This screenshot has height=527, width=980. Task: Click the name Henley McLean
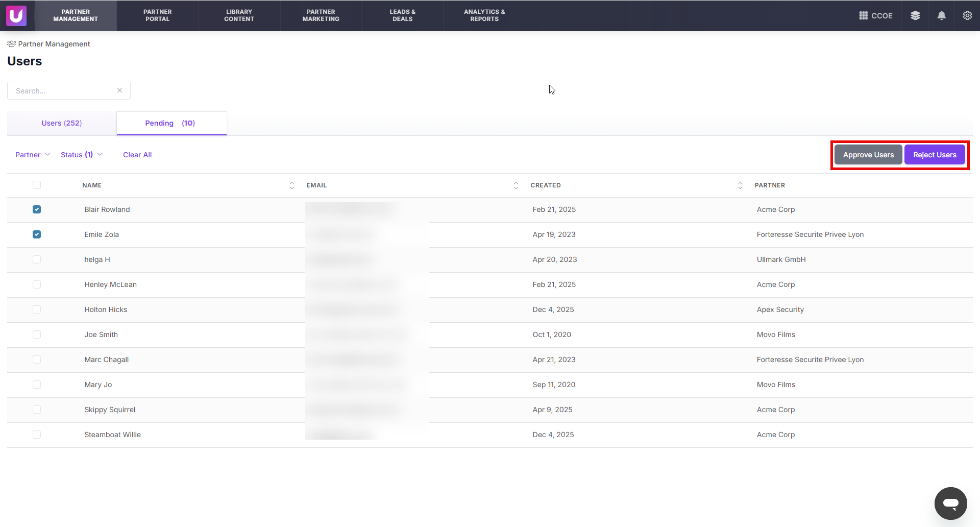click(x=110, y=284)
